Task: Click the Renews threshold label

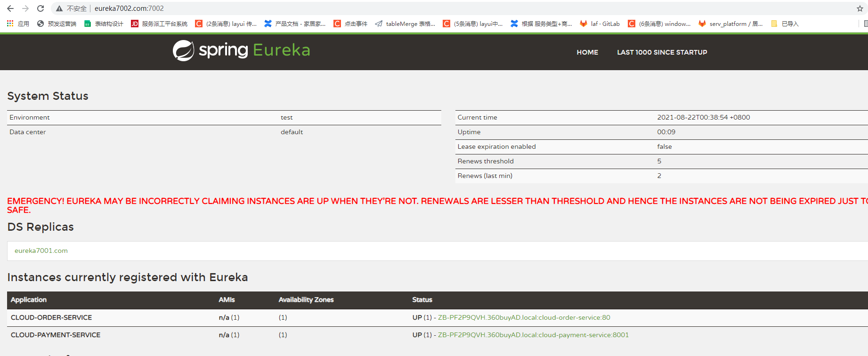Action: coord(486,161)
